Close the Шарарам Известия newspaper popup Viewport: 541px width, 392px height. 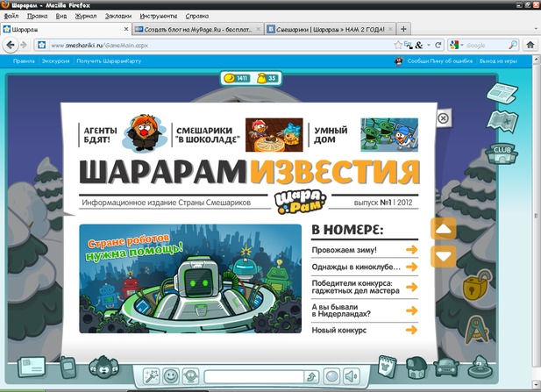pos(443,118)
